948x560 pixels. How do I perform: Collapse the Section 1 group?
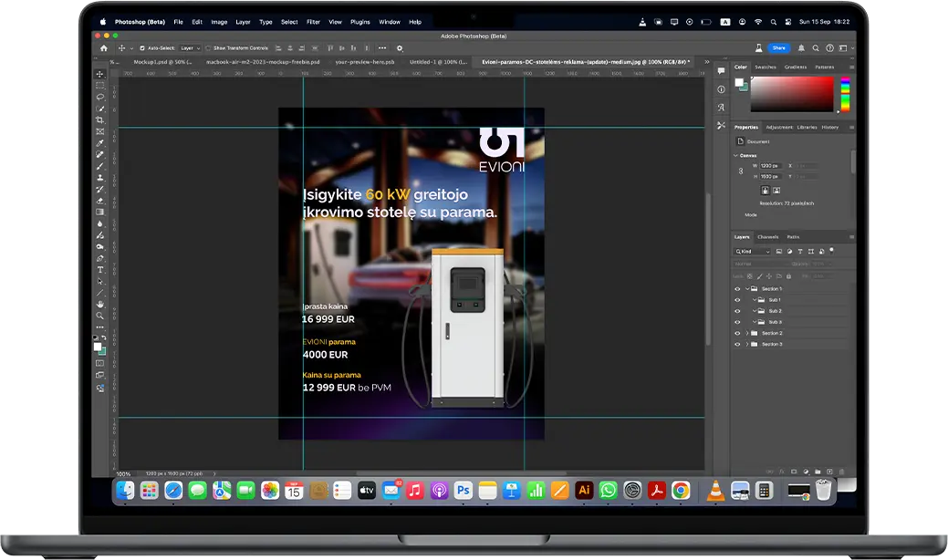747,289
